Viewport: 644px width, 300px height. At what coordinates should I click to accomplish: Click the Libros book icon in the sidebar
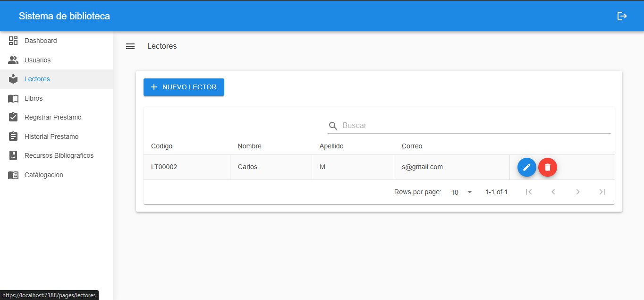click(13, 98)
